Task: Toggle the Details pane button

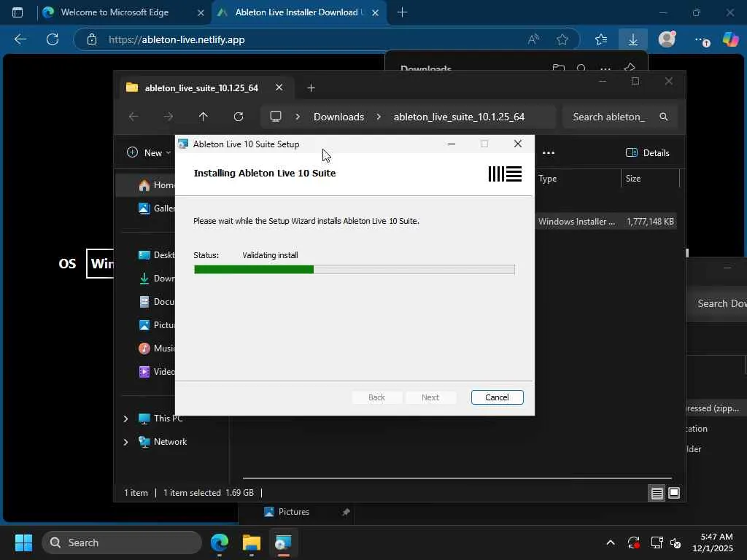Action: 647,153
